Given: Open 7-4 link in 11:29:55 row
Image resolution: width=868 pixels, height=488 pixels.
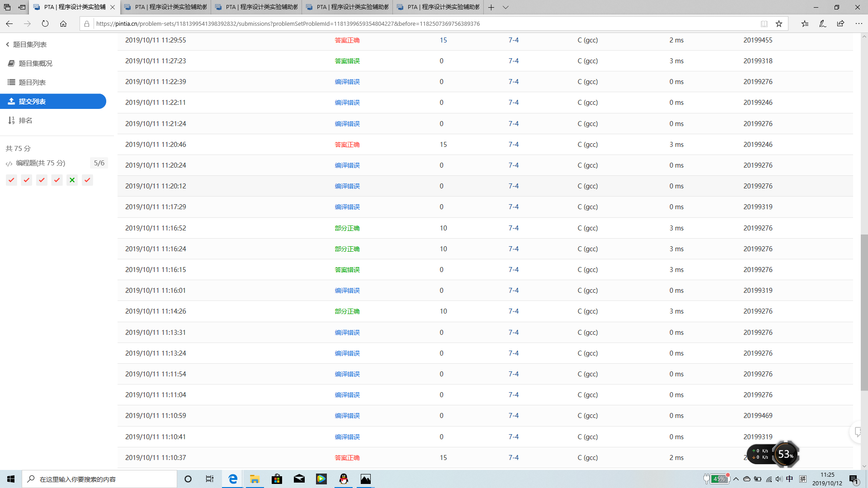Looking at the screenshot, I should [513, 40].
